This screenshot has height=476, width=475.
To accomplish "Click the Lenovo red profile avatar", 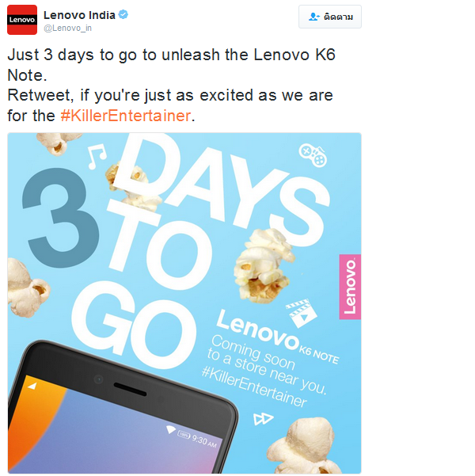I will click(x=22, y=20).
